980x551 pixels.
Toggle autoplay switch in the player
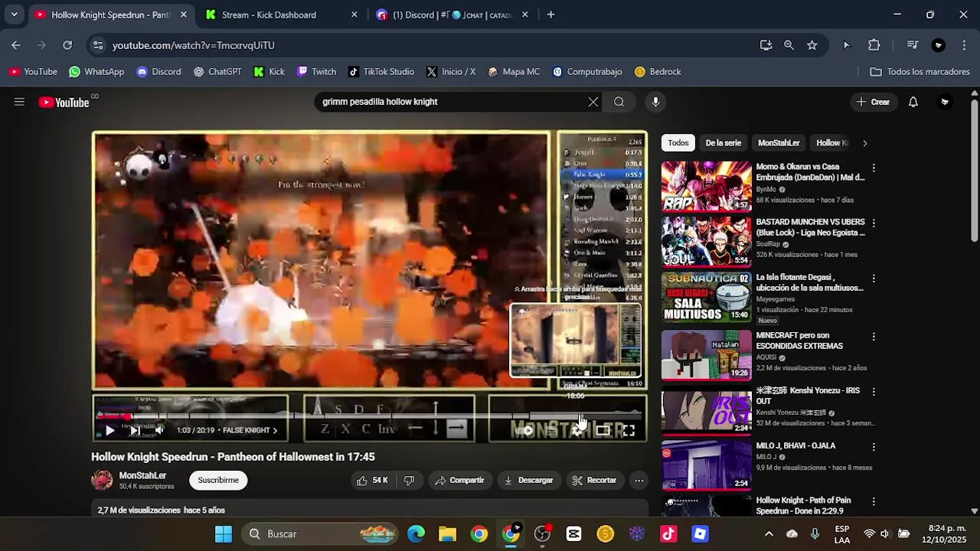pos(525,431)
